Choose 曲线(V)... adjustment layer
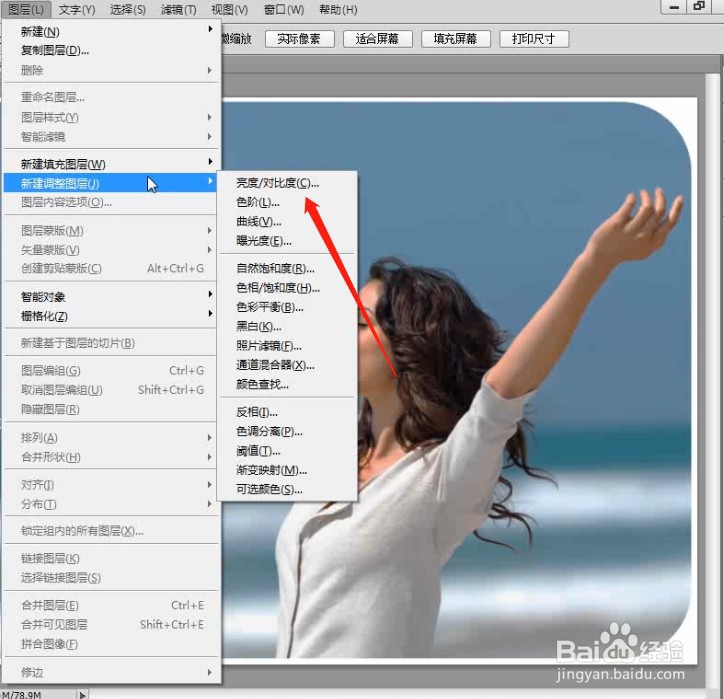The image size is (724, 699). point(287,222)
